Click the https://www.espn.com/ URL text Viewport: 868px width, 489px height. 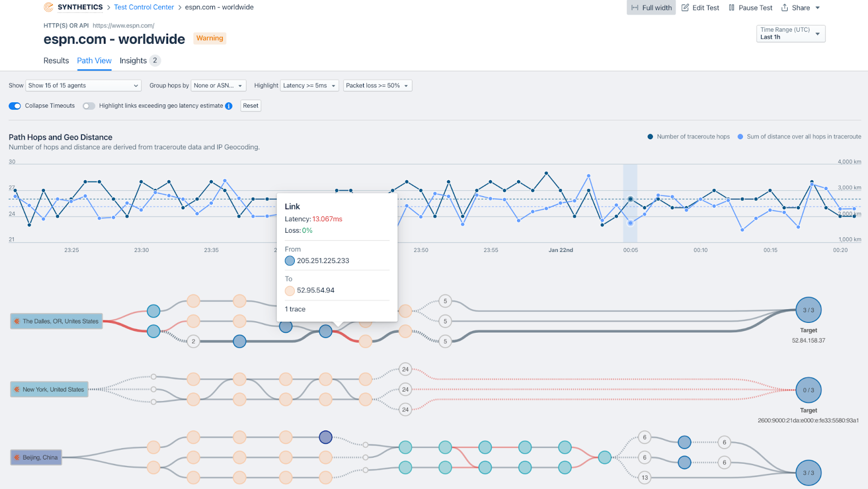point(123,26)
